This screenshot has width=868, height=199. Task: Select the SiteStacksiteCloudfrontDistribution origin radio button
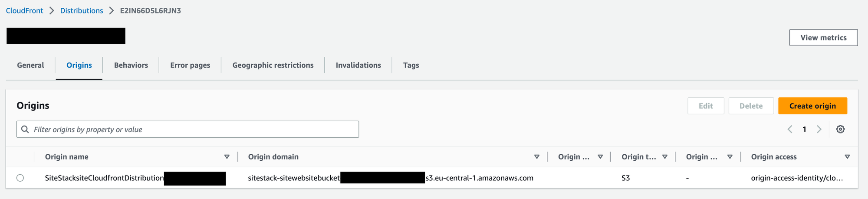pos(20,178)
